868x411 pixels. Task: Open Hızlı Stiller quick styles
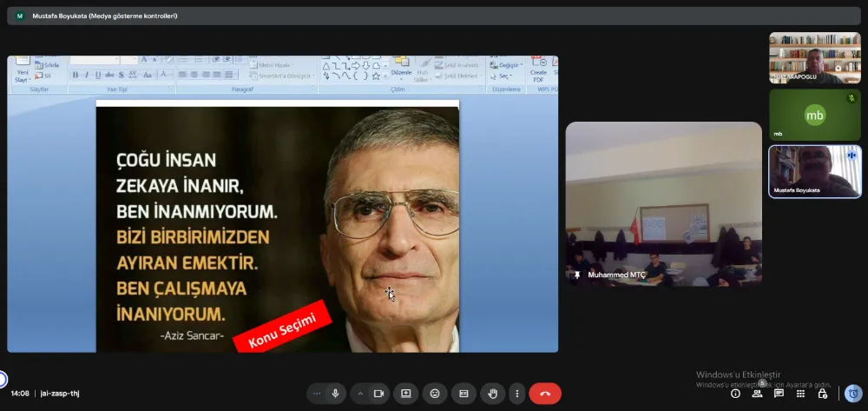(423, 71)
